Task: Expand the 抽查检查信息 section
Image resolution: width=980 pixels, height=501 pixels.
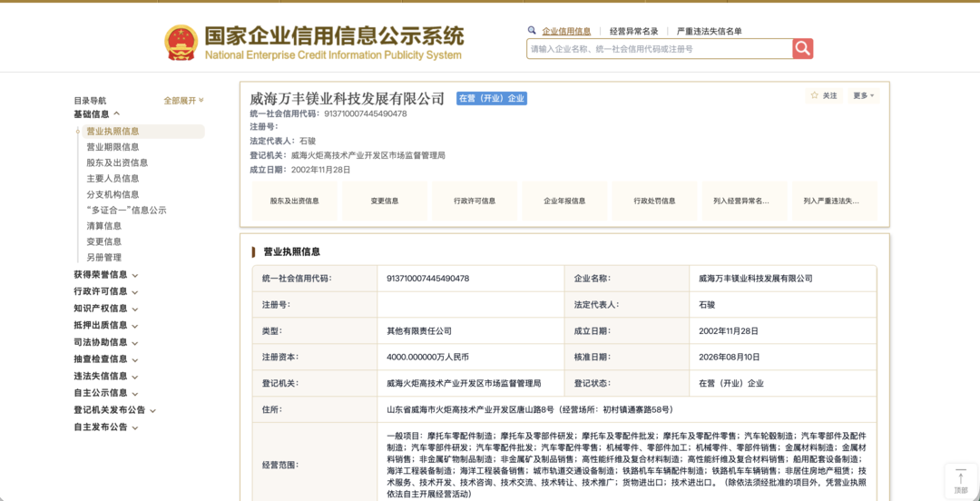Action: 105,359
